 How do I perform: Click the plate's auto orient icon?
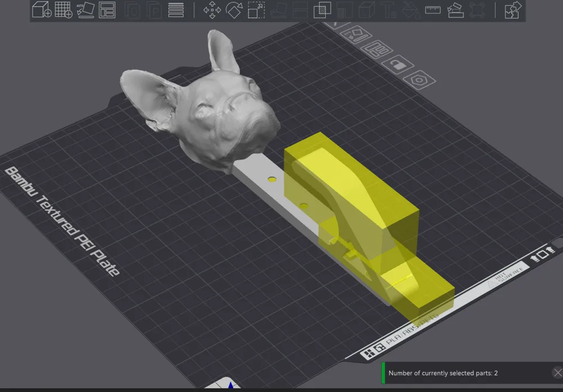(355, 35)
